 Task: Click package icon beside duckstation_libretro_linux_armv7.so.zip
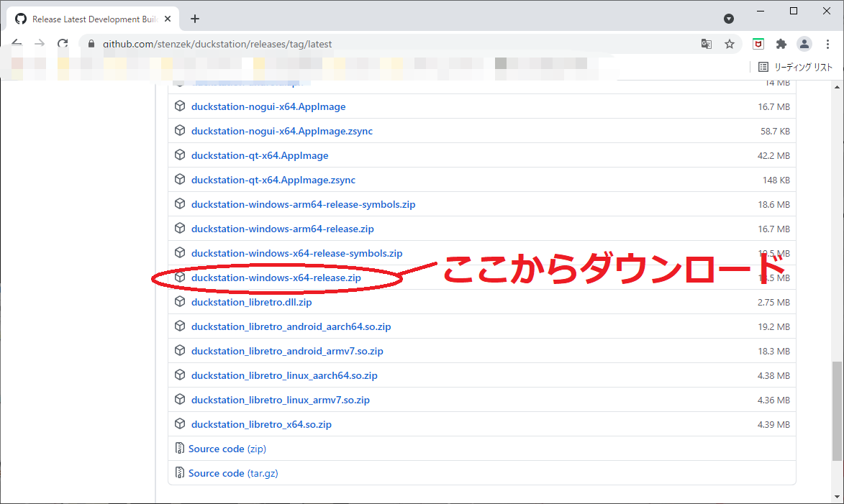click(180, 399)
